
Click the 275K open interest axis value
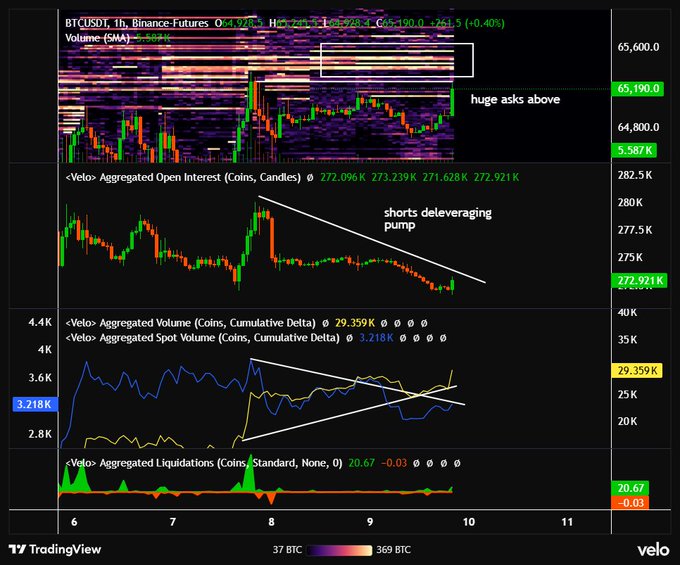[x=630, y=258]
